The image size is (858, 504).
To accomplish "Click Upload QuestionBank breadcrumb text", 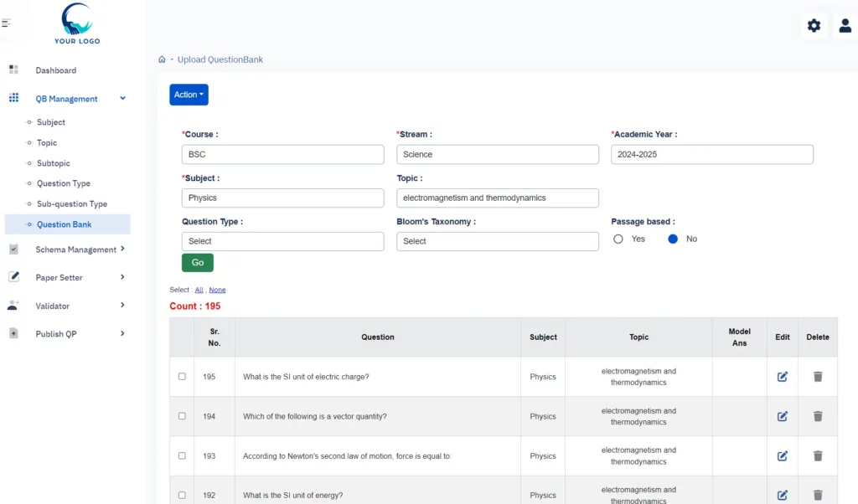I will tap(220, 59).
